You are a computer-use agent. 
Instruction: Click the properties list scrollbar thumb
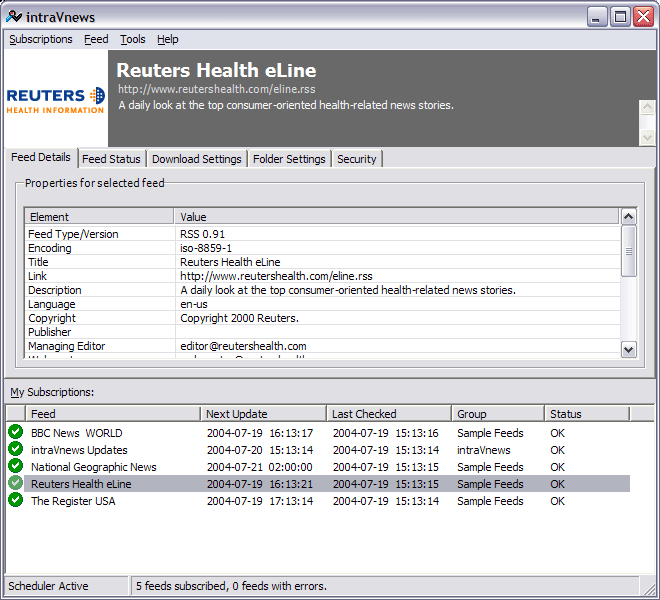[628, 251]
